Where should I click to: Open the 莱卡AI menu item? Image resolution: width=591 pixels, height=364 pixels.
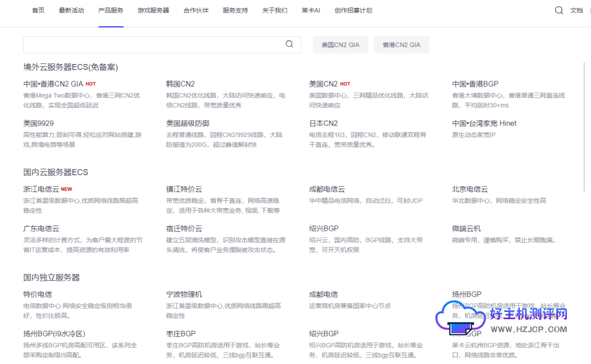tap(311, 10)
